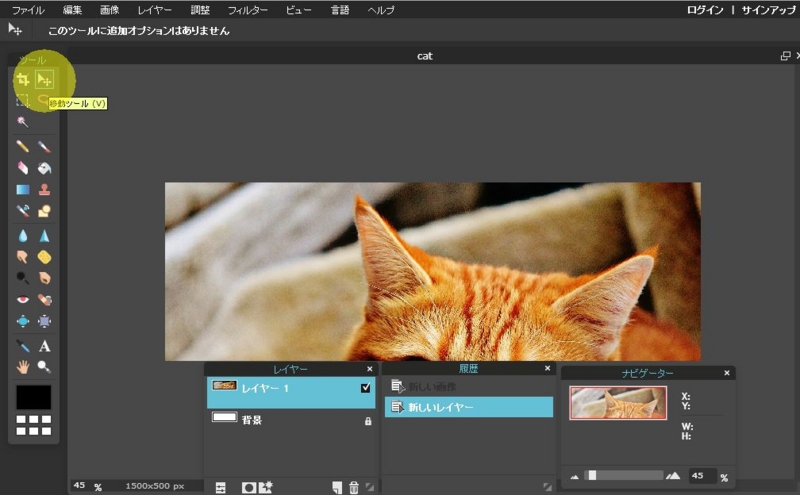This screenshot has height=495, width=800.
Task: Select the Magic Wand tool
Action: click(22, 122)
